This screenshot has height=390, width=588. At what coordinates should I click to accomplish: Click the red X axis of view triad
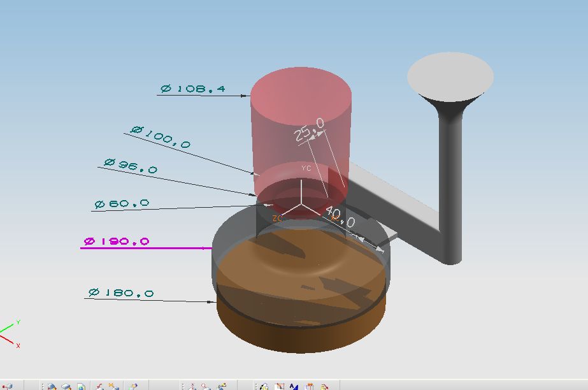pyautogui.click(x=8, y=338)
